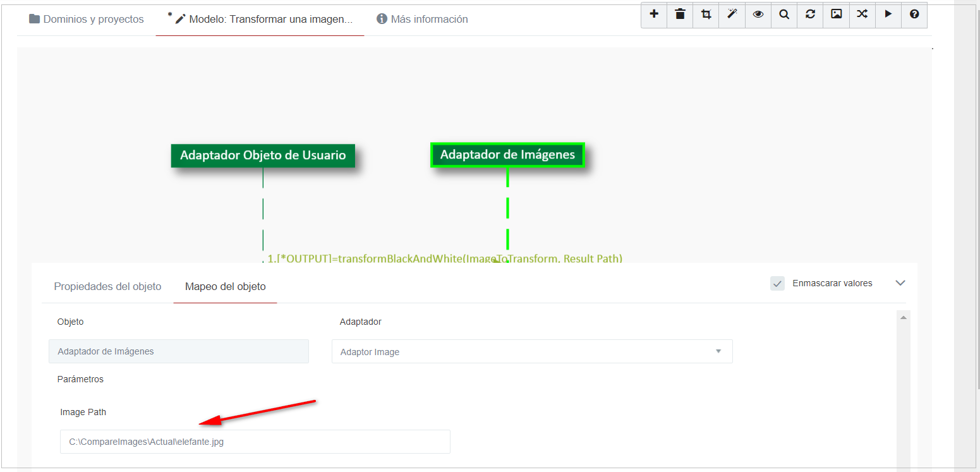Open the Adaptador dropdown showing Adaptor Image
The image size is (980, 472).
pos(531,352)
